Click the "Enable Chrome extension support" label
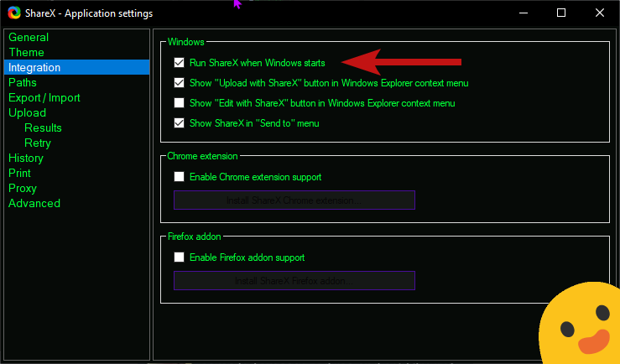The image size is (620, 364). pos(255,177)
